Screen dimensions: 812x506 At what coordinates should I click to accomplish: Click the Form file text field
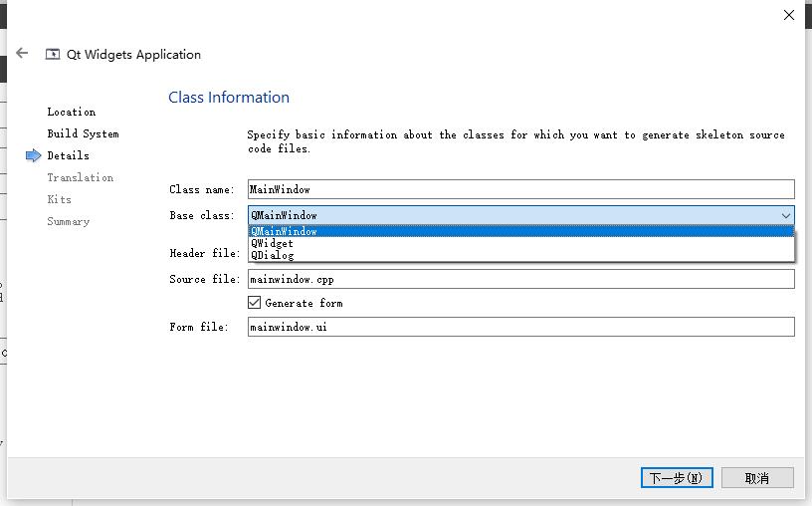(521, 327)
